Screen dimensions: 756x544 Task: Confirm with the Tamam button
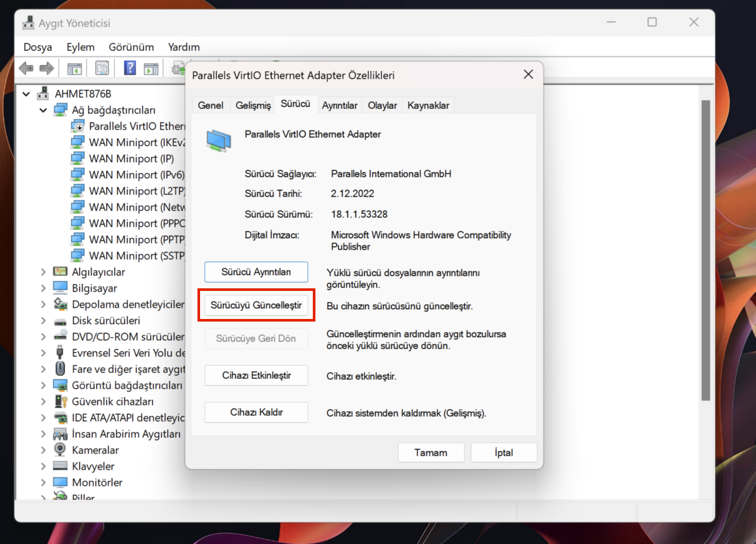431,453
